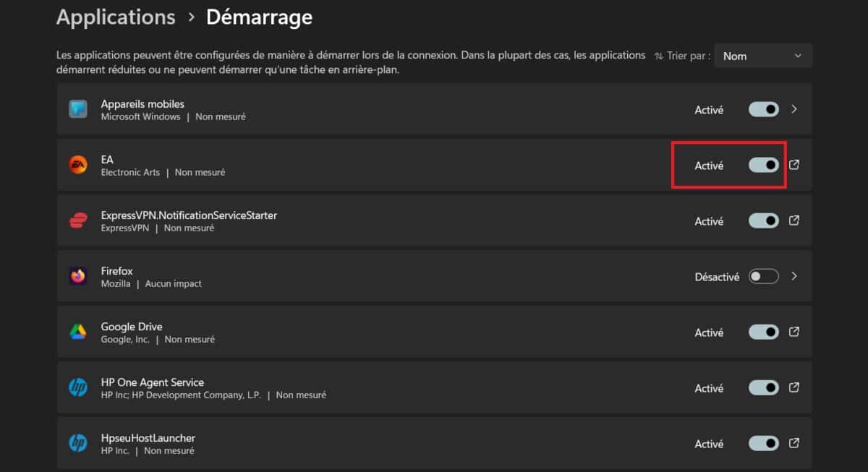
Task: Click the Appareils mobiles app icon
Action: (77, 109)
